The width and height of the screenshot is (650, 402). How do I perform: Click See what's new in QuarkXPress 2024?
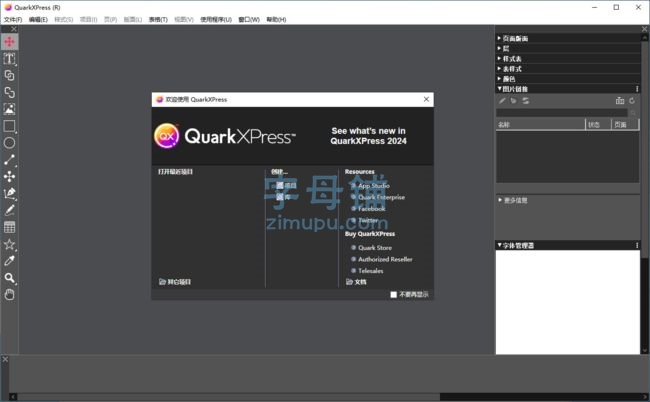point(369,136)
